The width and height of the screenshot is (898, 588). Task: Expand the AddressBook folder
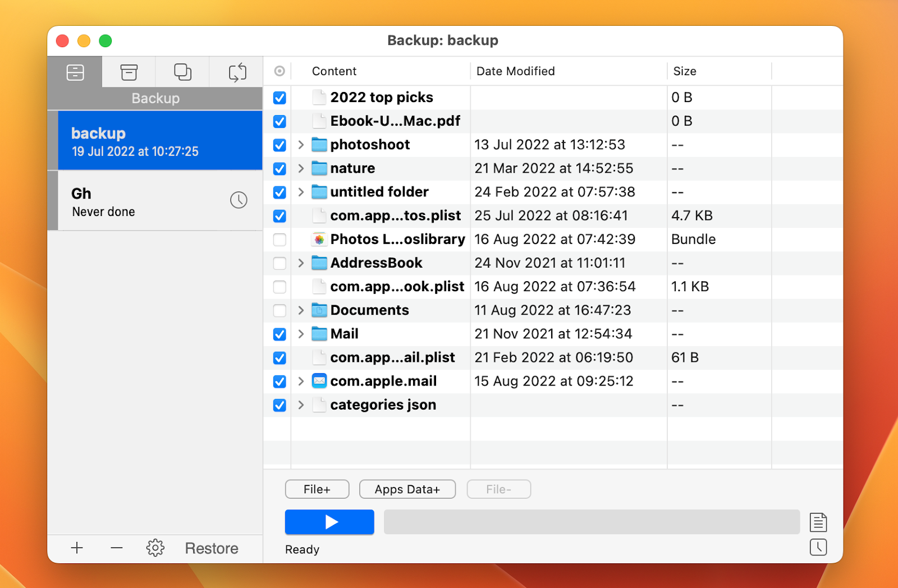point(301,263)
